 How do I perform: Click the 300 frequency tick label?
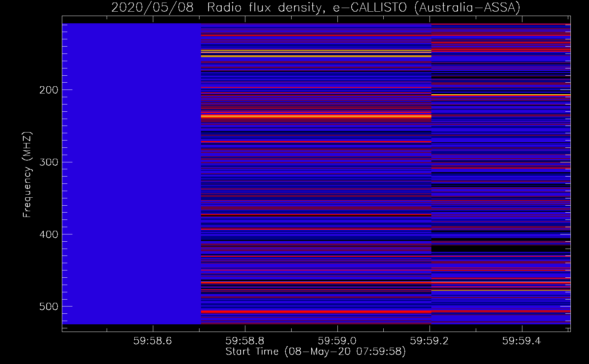(49, 162)
